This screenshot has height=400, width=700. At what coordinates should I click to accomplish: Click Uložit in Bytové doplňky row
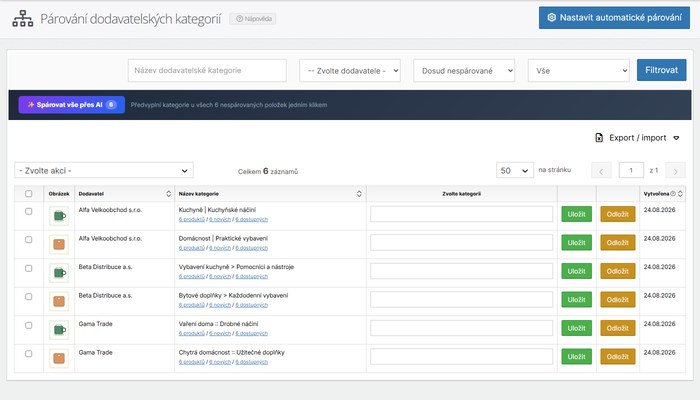(x=576, y=300)
